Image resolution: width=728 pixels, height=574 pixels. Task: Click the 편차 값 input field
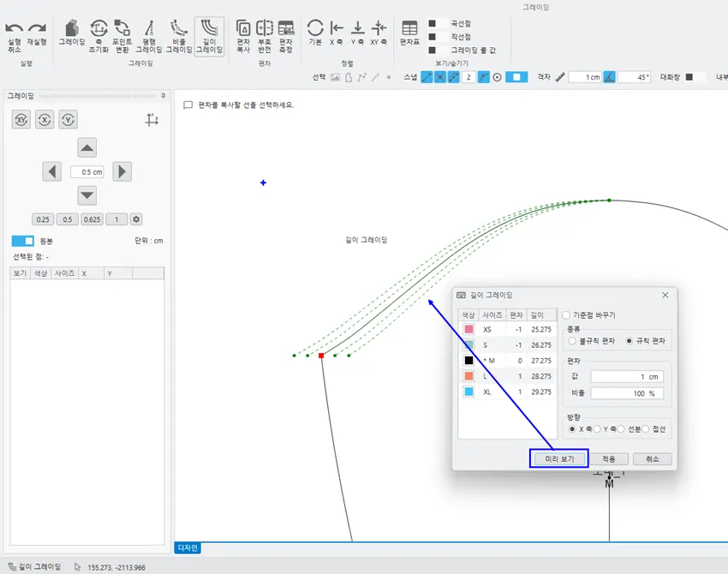[x=627, y=377]
